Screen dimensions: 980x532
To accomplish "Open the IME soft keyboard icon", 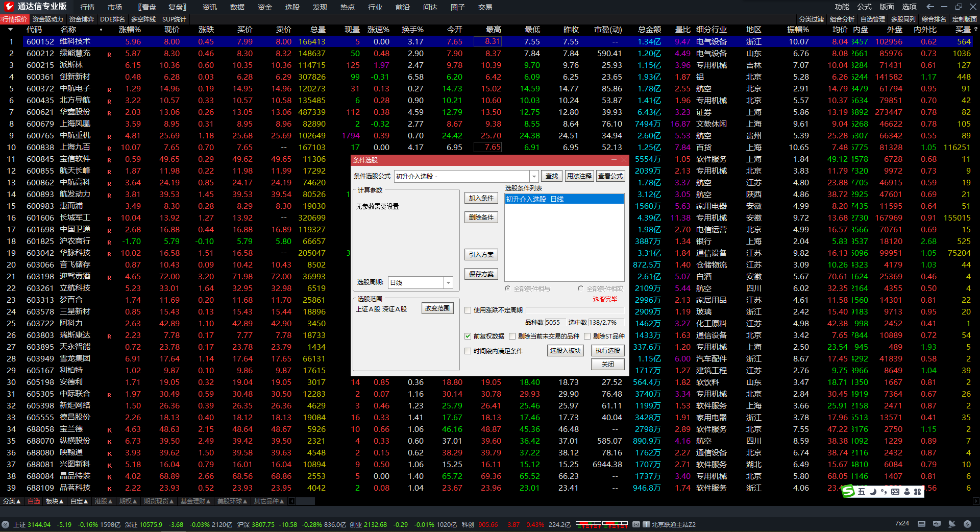I will tap(895, 492).
